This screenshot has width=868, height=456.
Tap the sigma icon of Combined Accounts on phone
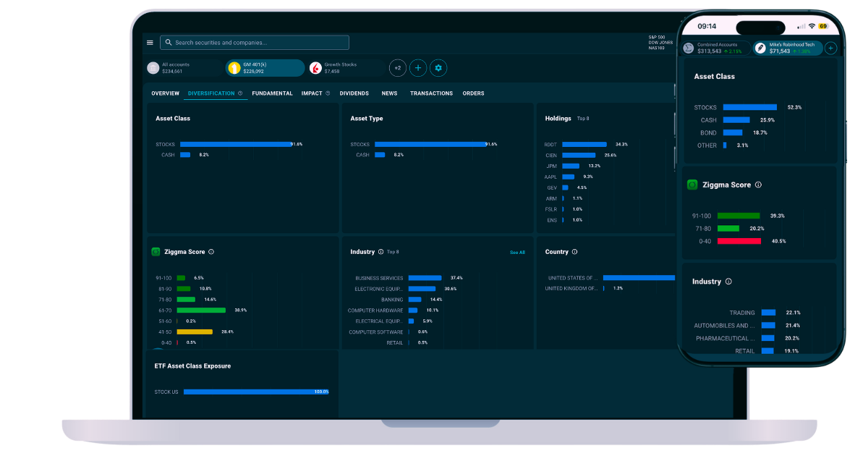pyautogui.click(x=689, y=48)
